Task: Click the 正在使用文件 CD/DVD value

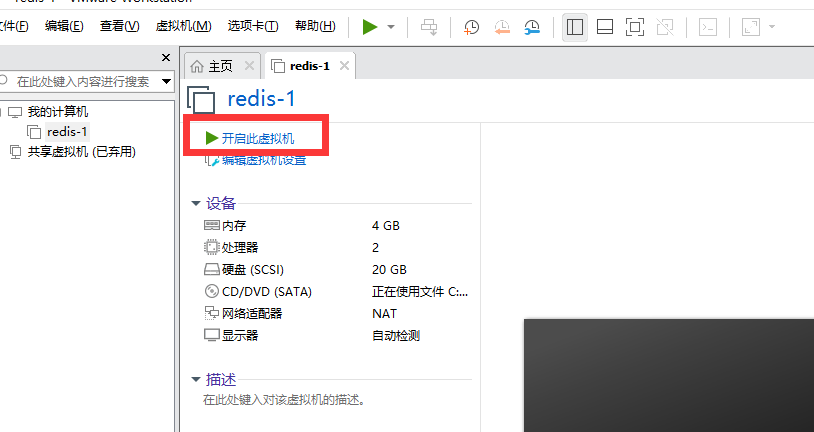Action: tap(419, 291)
